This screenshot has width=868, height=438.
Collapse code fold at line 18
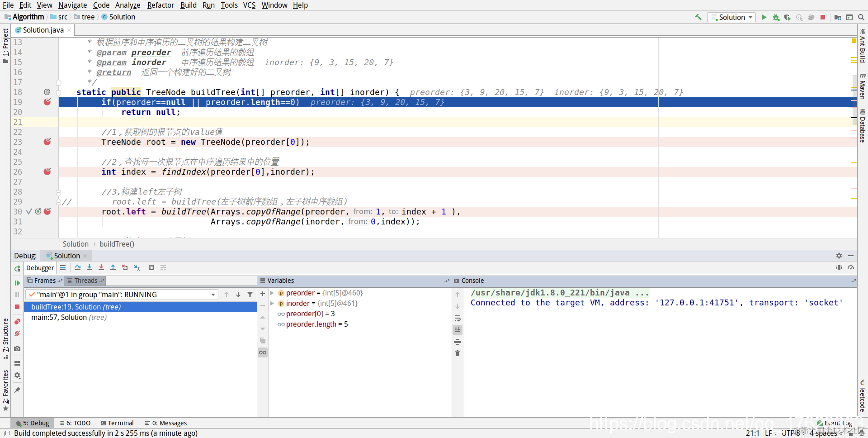pos(58,92)
